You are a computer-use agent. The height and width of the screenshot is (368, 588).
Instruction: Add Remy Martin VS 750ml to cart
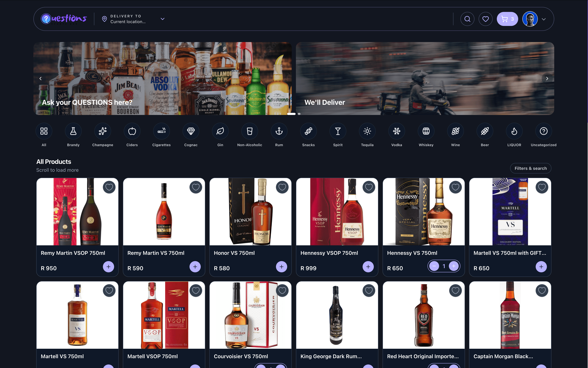[x=195, y=267]
